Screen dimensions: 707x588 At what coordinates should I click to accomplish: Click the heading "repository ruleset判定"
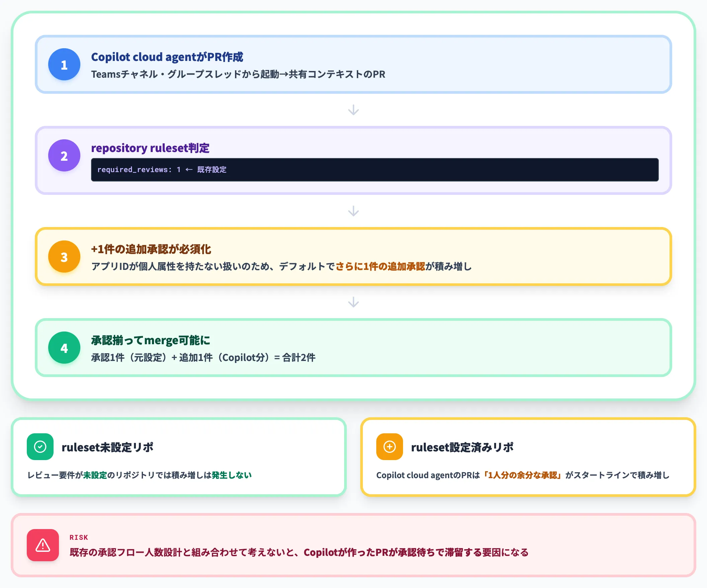[x=150, y=148]
